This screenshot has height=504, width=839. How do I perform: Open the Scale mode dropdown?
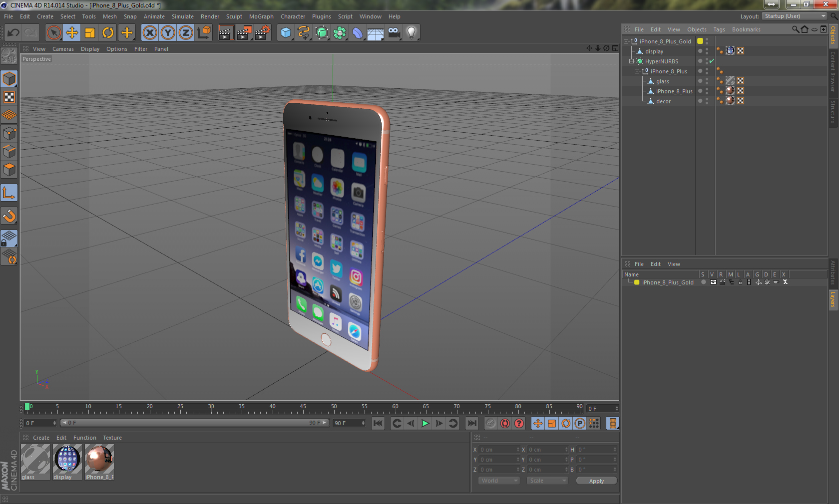(547, 481)
